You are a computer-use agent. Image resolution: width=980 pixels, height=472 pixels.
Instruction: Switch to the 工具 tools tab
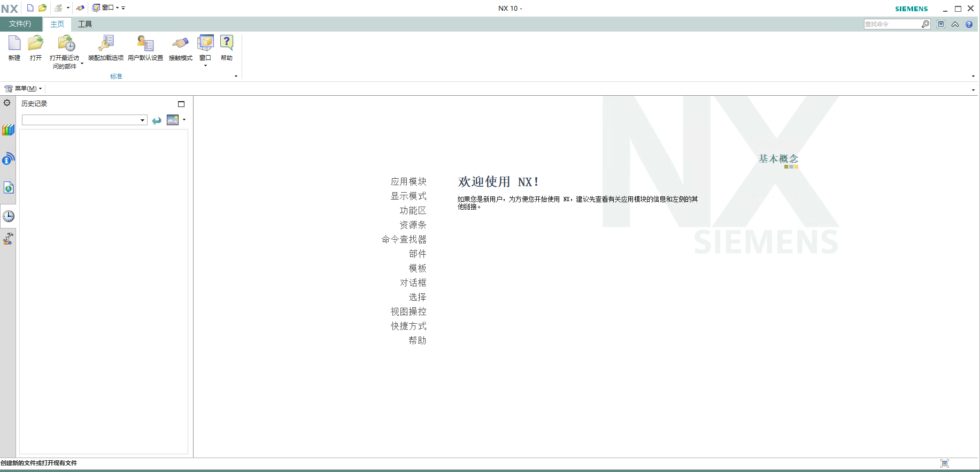(85, 24)
